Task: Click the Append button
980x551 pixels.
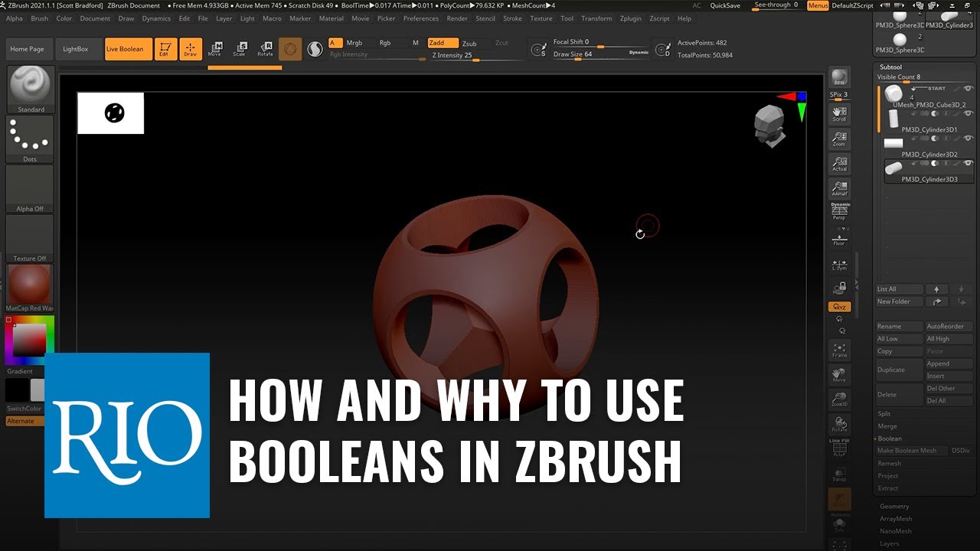Action: 949,364
